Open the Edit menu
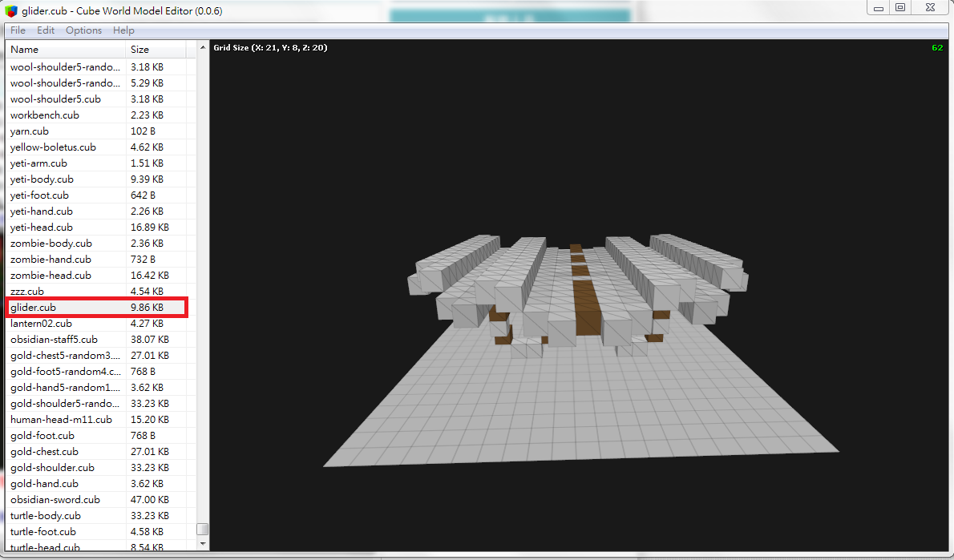 click(x=46, y=30)
